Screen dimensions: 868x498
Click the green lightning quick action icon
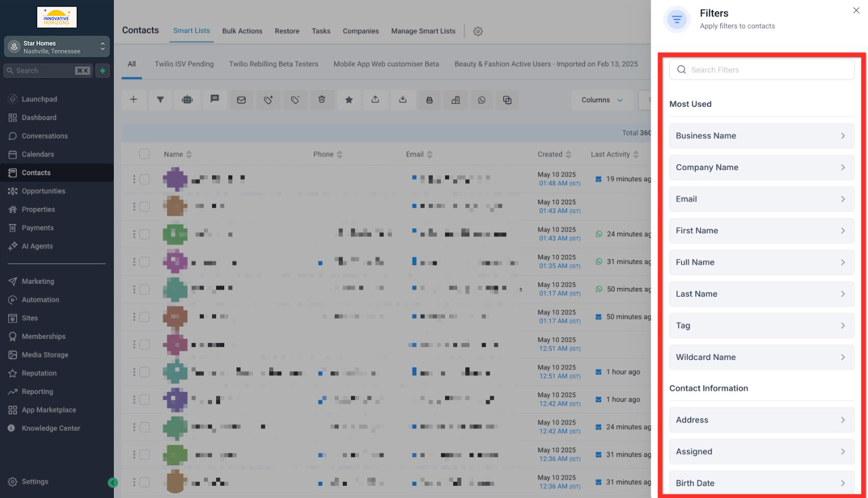(x=103, y=71)
